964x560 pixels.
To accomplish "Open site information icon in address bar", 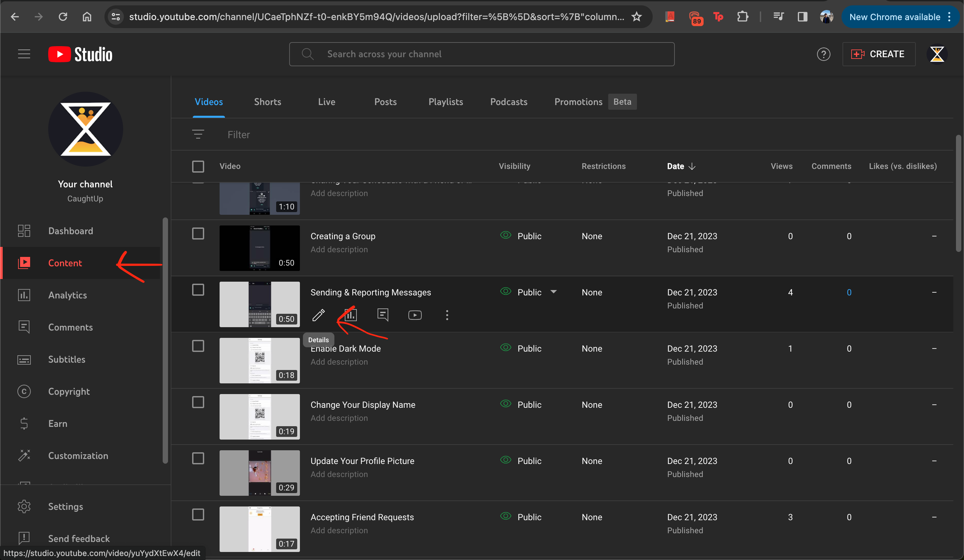I will point(116,17).
